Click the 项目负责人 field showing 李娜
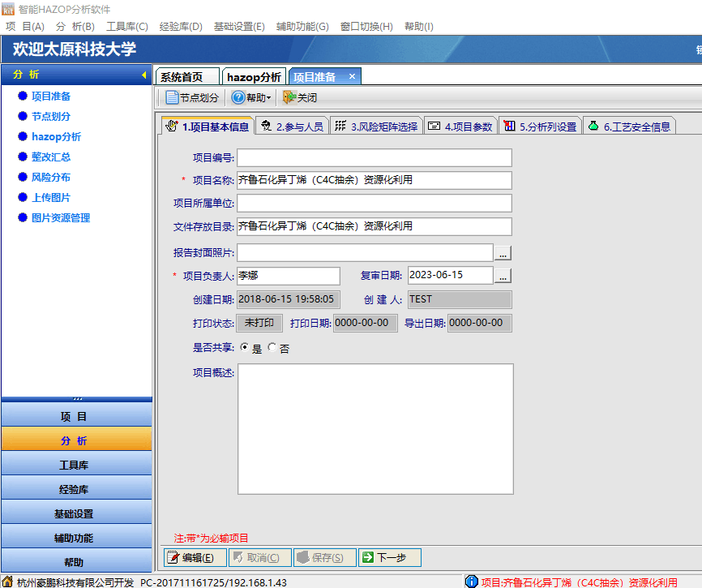Screen dimensions: 702x588 click(x=289, y=276)
